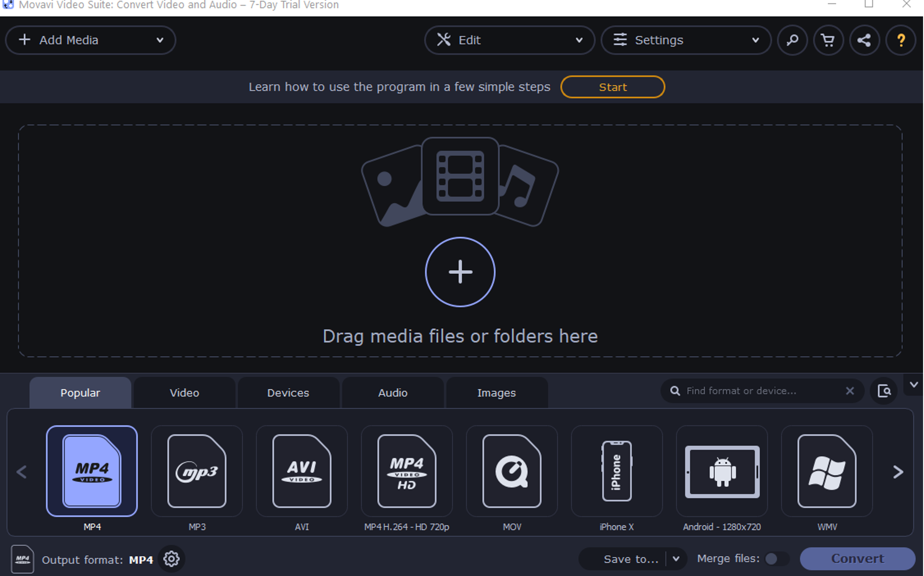Image resolution: width=924 pixels, height=576 pixels.
Task: Toggle the Merge files switch
Action: click(776, 559)
